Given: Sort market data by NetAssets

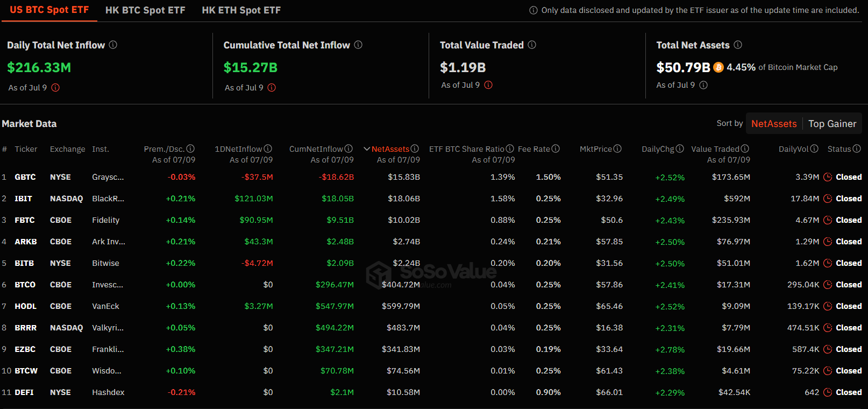Looking at the screenshot, I should point(774,124).
